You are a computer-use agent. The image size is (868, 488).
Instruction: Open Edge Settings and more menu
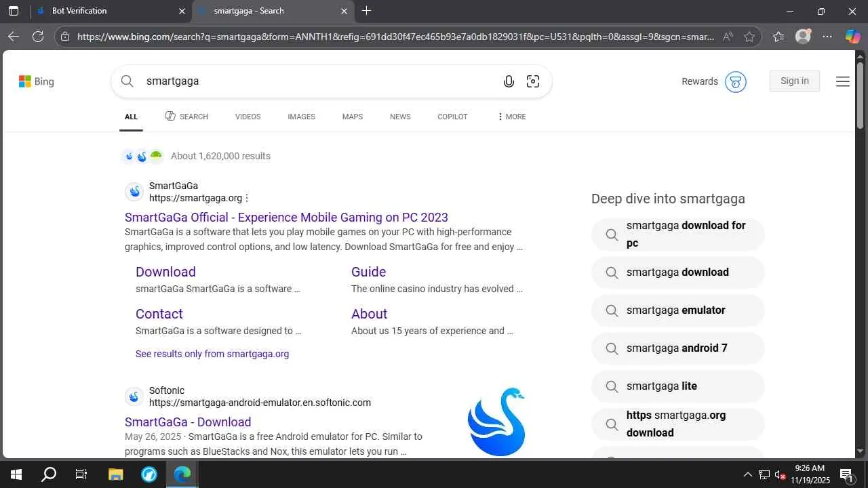(827, 37)
